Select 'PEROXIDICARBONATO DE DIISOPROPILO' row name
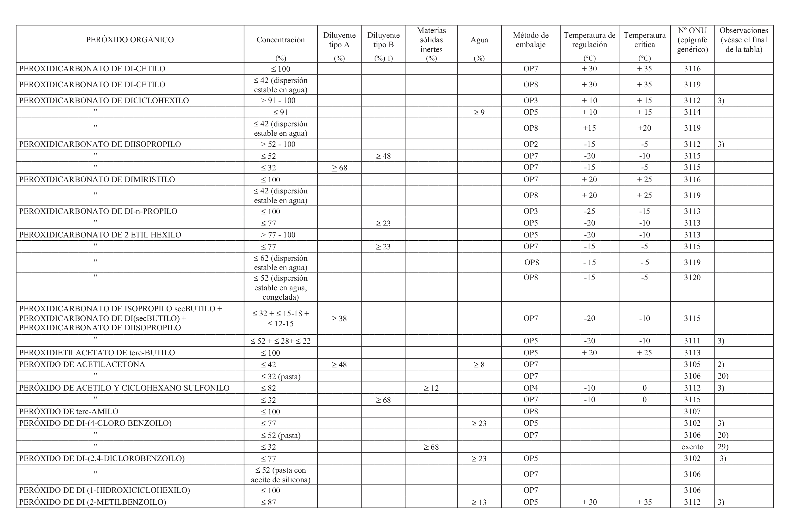The image size is (789, 532). point(100,144)
